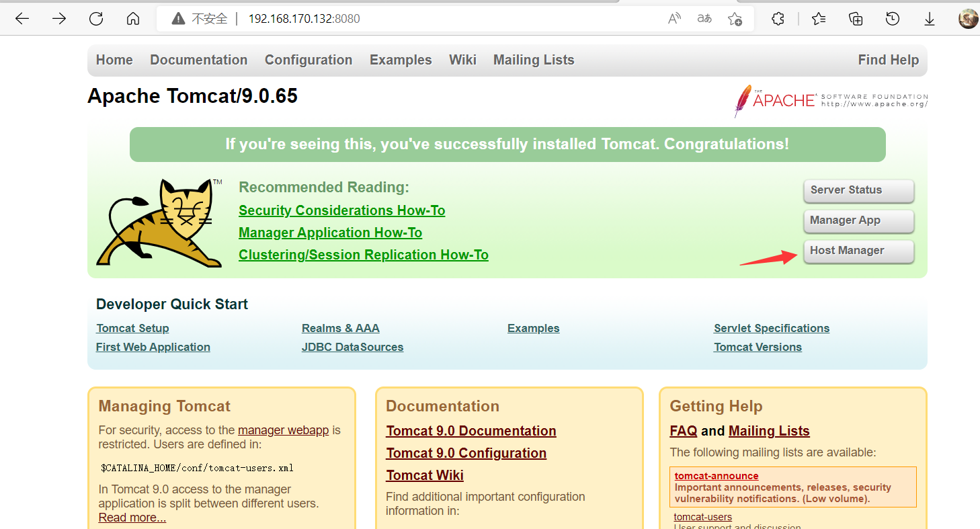Click the Host Manager button
Screen dimensions: 980x529
[859, 251]
